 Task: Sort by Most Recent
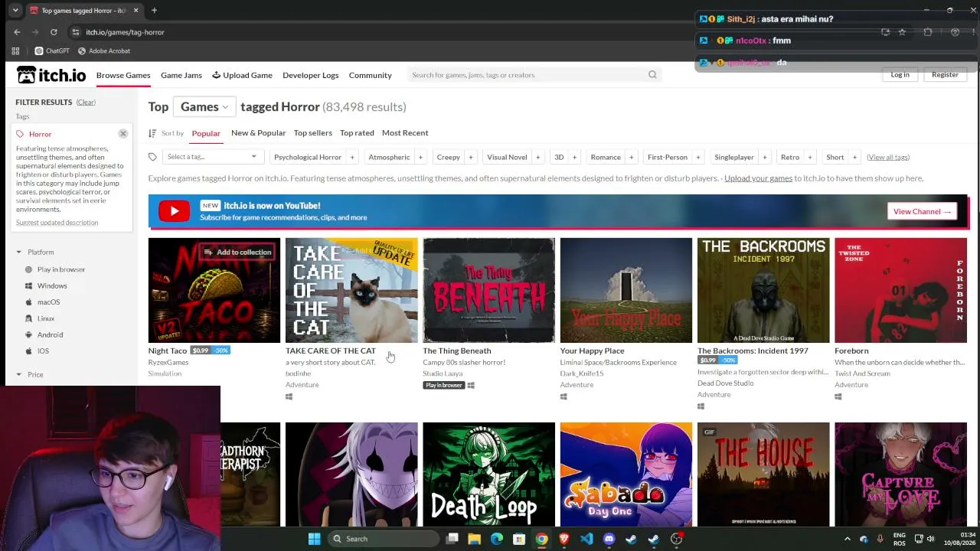[x=405, y=133]
